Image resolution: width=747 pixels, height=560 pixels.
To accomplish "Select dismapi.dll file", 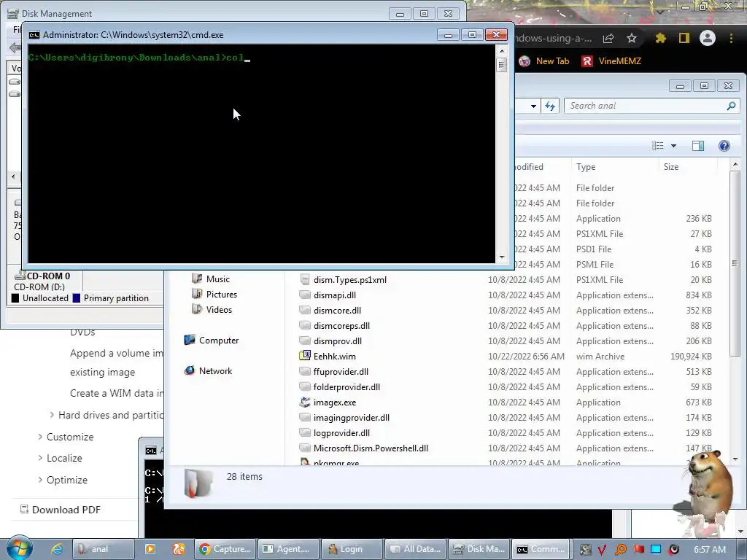I will [334, 295].
